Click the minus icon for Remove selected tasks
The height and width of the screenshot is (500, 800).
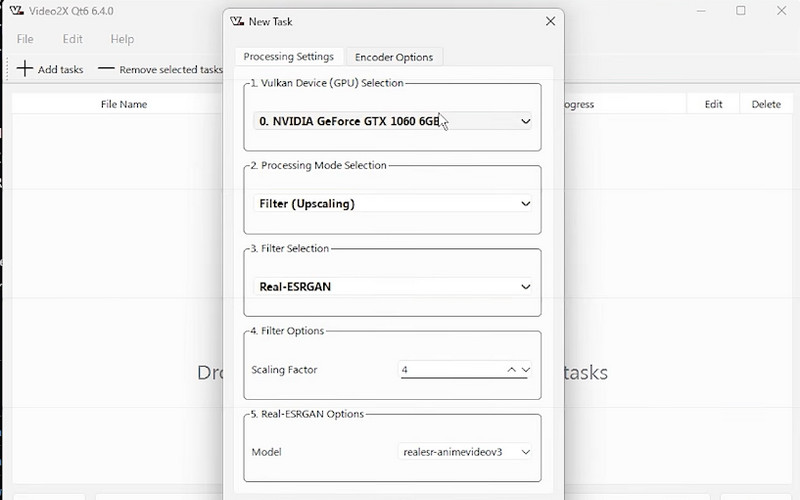tap(105, 70)
